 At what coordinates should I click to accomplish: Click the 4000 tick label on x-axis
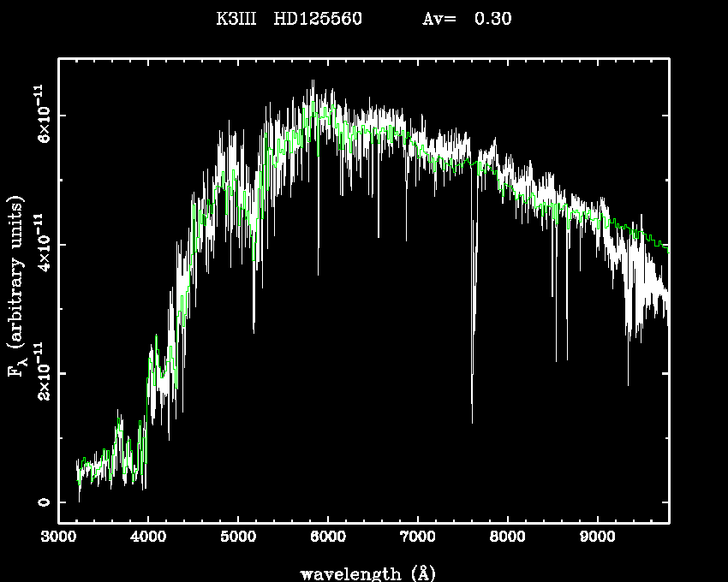click(148, 538)
